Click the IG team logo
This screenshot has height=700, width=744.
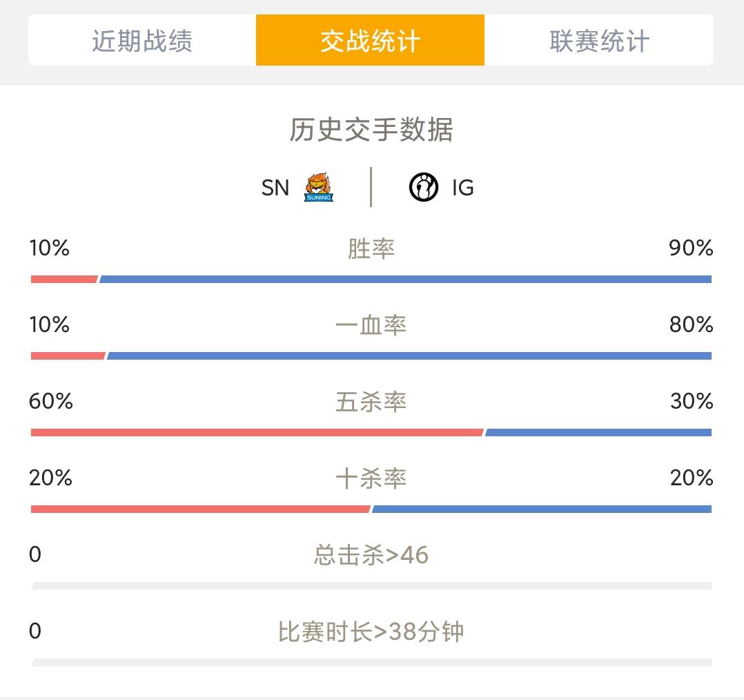point(424,188)
